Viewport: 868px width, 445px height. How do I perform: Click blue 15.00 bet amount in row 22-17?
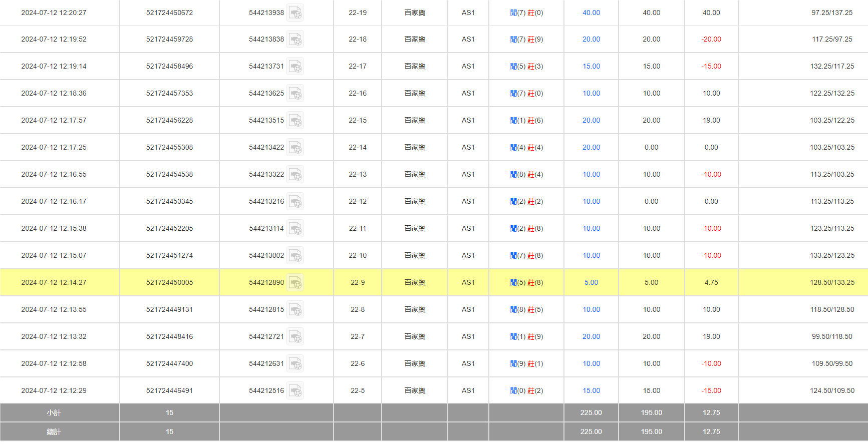pos(591,67)
